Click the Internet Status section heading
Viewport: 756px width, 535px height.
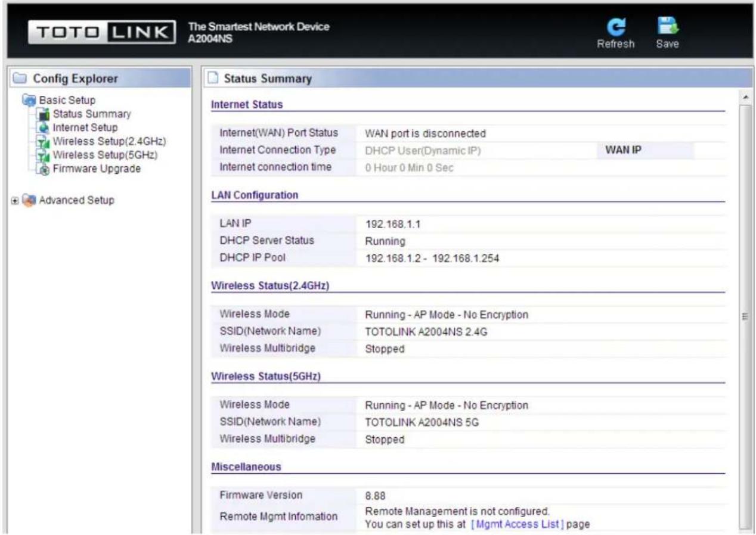pos(247,104)
